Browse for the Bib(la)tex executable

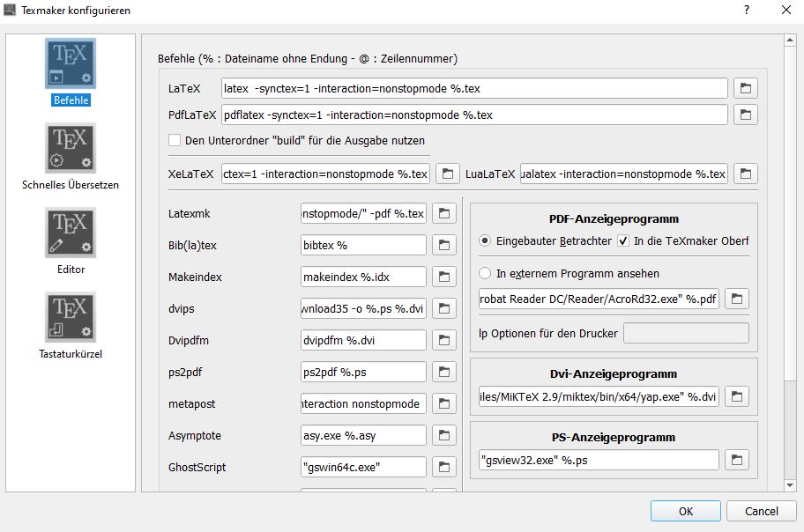coord(444,245)
